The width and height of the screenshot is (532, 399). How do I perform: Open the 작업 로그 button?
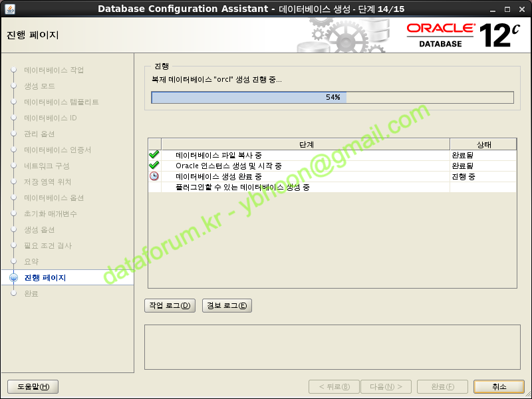[170, 306]
